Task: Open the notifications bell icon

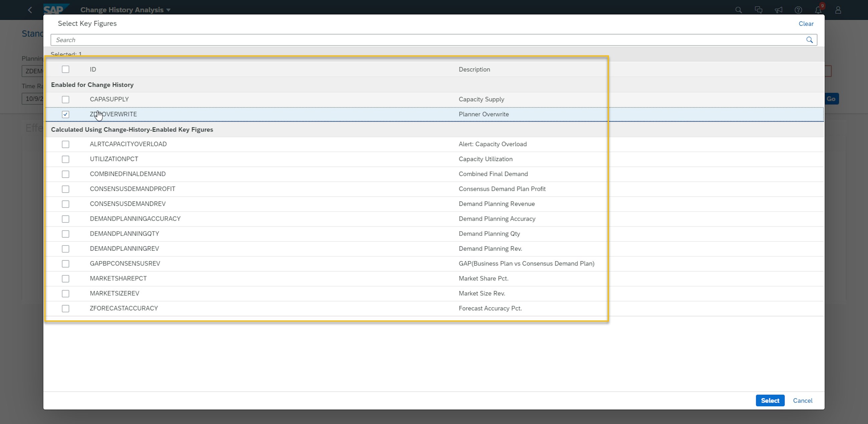Action: [818, 10]
